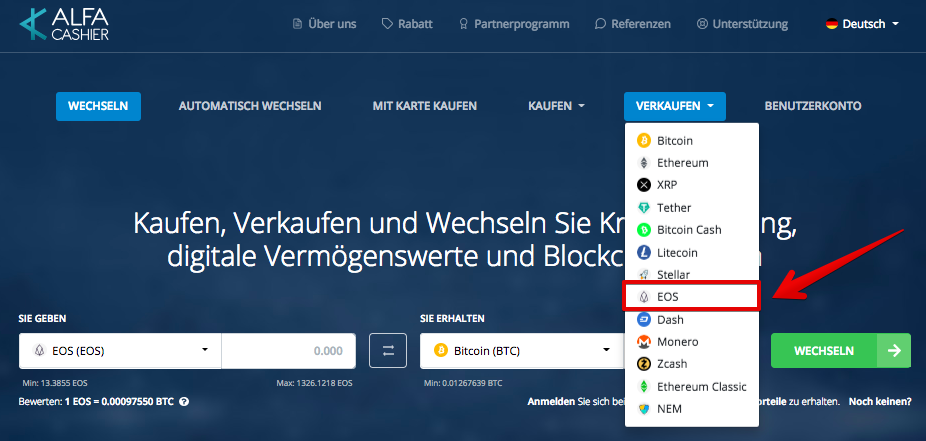Click the 1 EOS = 0.00097550 BTC rate
Viewport: 926px width, 441px height.
pyautogui.click(x=119, y=401)
